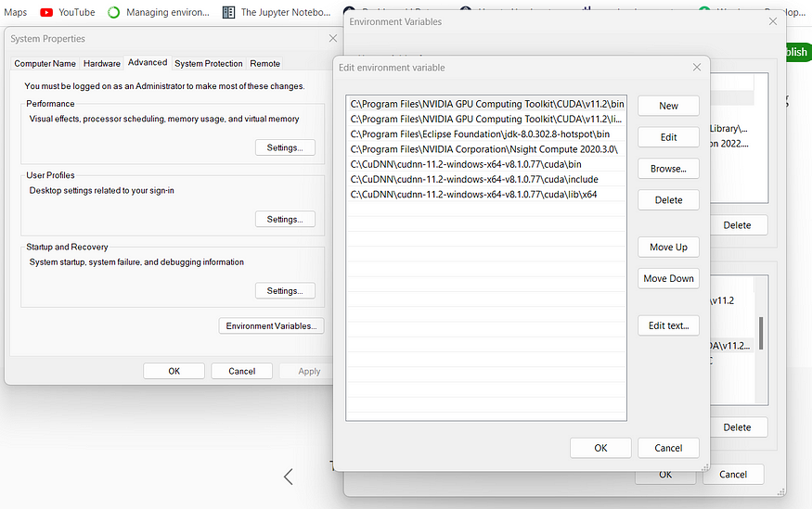The height and width of the screenshot is (509, 812).
Task: Open Performance Settings button
Action: pyautogui.click(x=285, y=148)
